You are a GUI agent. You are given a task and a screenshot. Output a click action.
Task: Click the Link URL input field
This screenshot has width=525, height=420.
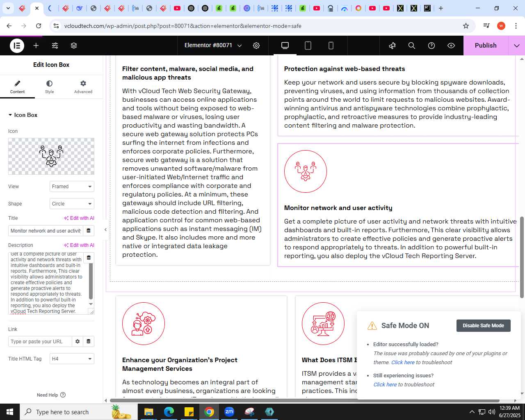click(x=40, y=342)
